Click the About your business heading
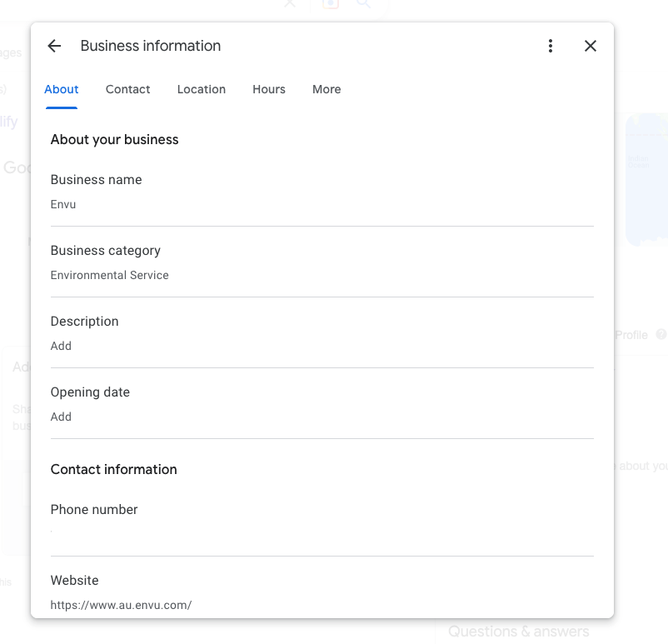This screenshot has width=668, height=644. 115,140
